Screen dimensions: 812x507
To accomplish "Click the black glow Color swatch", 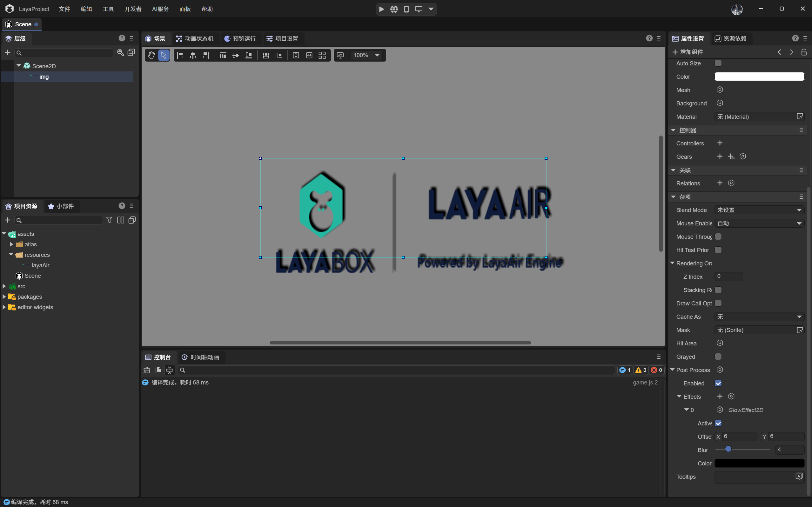I will [x=759, y=463].
